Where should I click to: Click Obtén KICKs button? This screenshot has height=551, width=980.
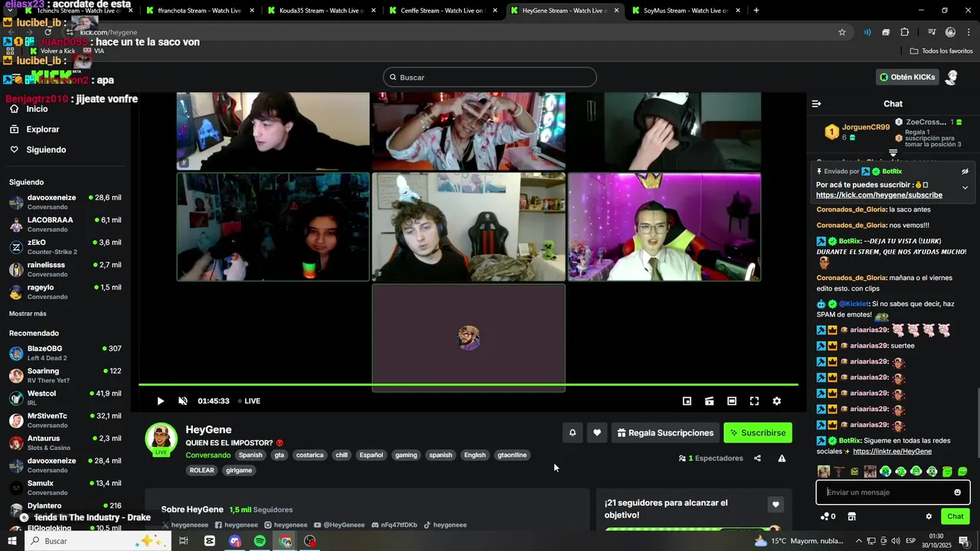[907, 77]
